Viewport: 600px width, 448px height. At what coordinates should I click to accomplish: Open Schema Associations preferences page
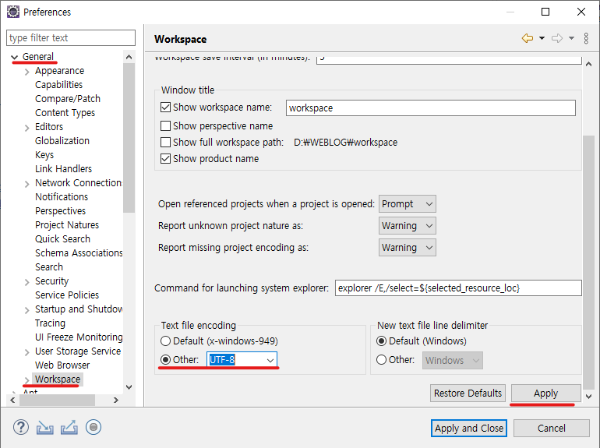(79, 253)
